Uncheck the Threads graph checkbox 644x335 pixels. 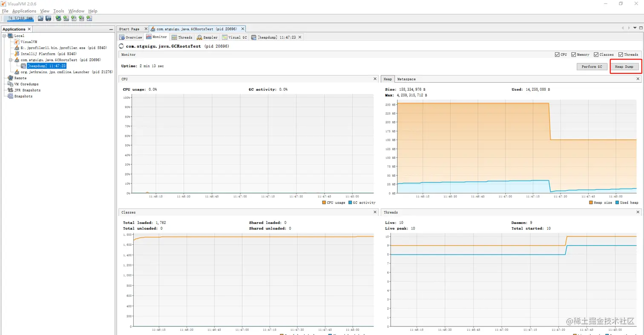click(621, 54)
